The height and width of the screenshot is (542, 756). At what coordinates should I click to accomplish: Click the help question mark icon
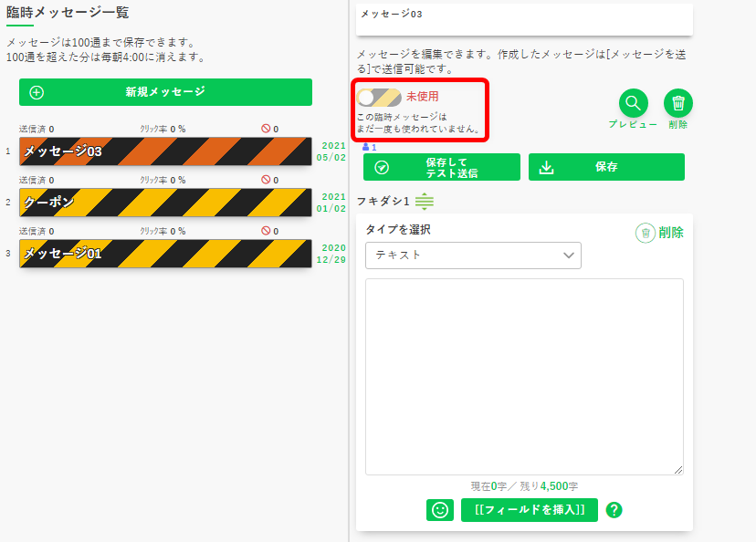tap(614, 510)
